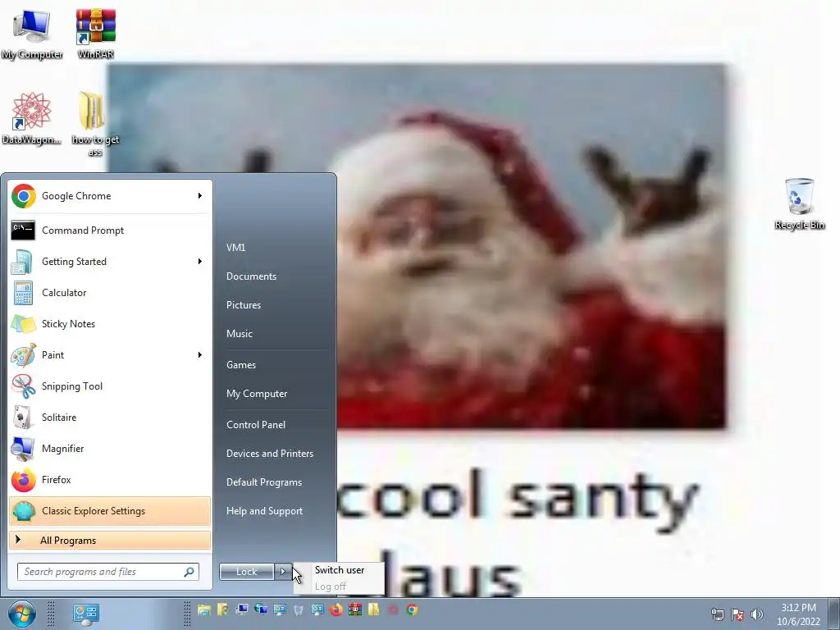Expand the Paint jump list arrow
840x630 pixels.
click(x=200, y=354)
